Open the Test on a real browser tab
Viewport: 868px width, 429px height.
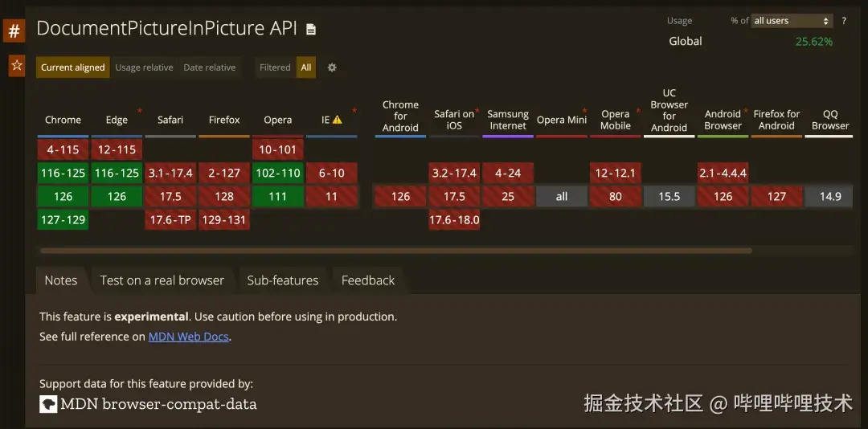(x=162, y=280)
